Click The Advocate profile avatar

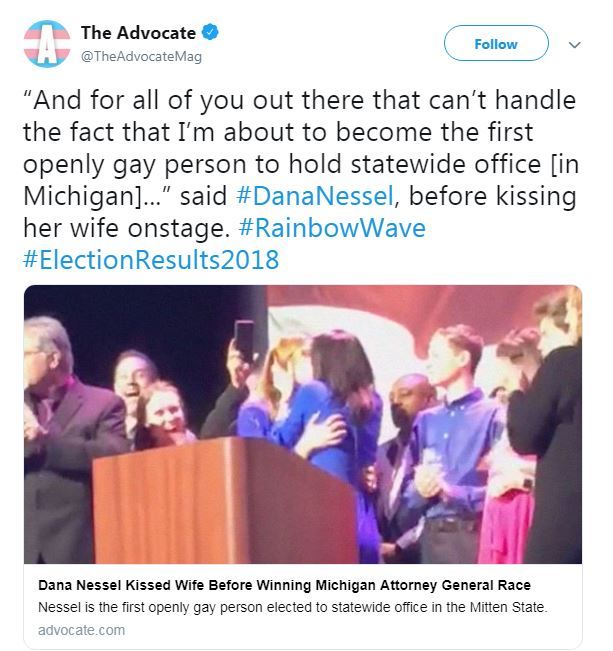(x=47, y=44)
